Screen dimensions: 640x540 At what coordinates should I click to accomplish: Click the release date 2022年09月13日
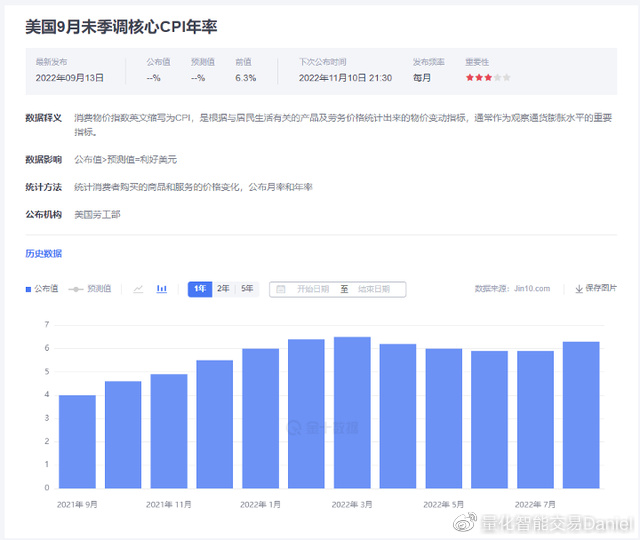click(70, 78)
